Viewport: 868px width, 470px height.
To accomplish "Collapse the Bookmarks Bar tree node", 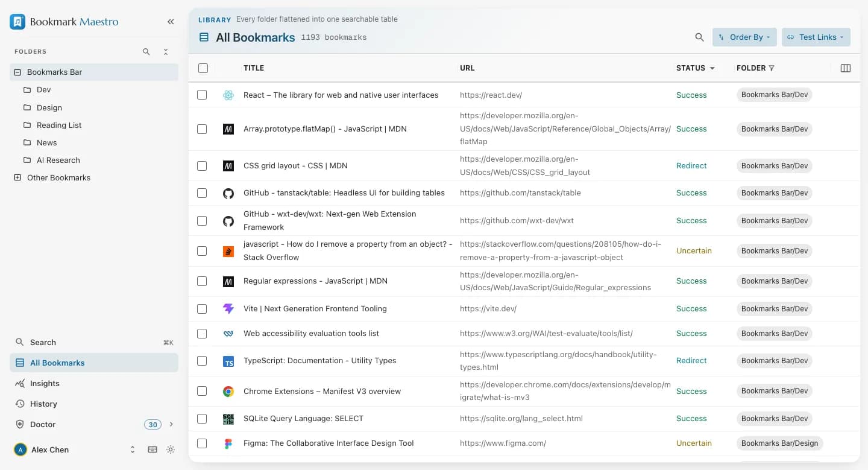I will pos(17,72).
